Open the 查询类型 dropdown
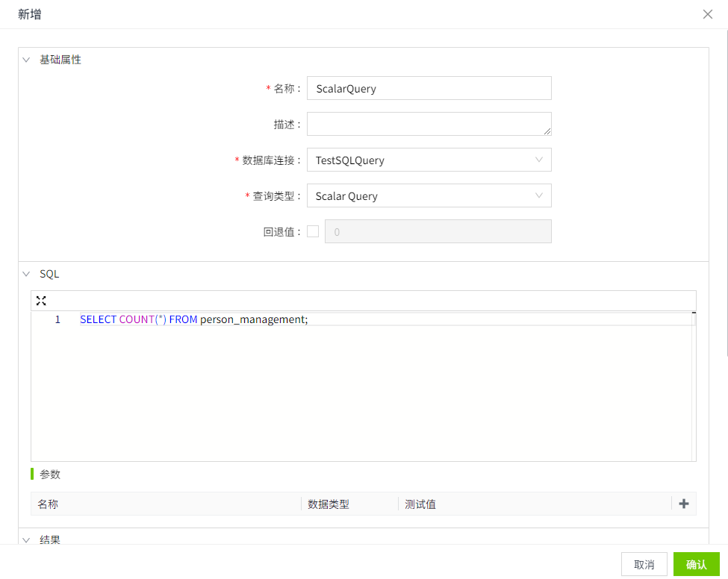This screenshot has width=728, height=579. 429,195
